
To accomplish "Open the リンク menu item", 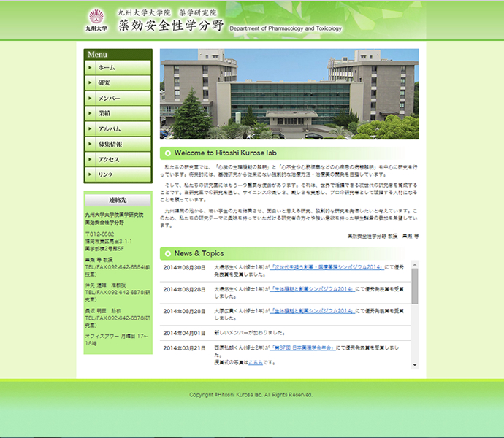I will [118, 174].
